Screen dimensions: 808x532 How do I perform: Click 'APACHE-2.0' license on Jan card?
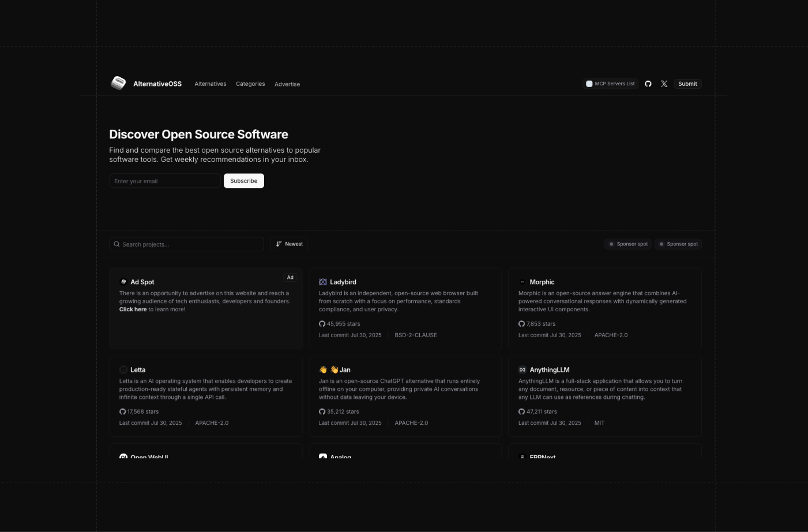(x=411, y=423)
